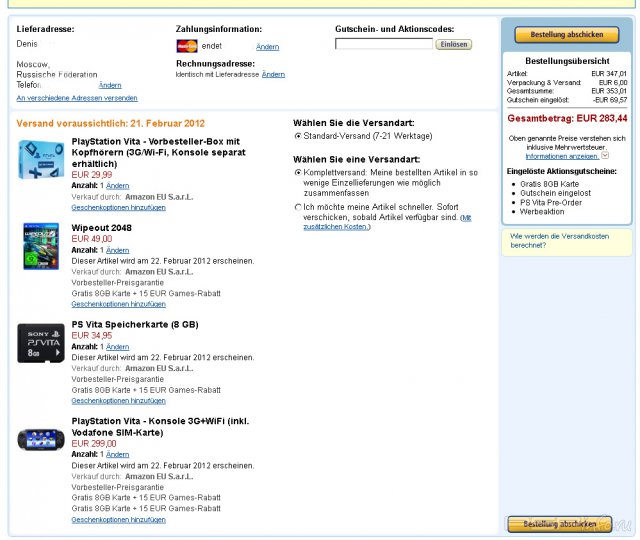Select the Standard-Versand (7-21 Werktage) radio option
Viewport: 640px width, 540px height.
point(298,135)
